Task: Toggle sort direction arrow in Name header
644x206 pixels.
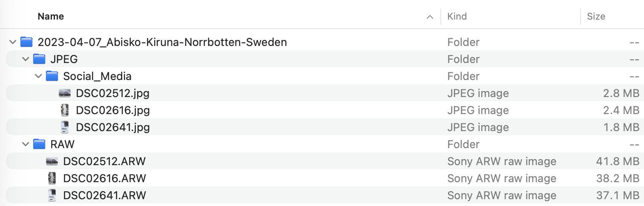Action: pos(430,17)
